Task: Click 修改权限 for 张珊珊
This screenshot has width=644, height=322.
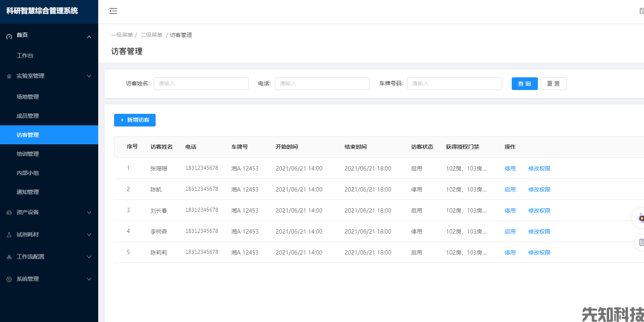Action: click(x=539, y=169)
